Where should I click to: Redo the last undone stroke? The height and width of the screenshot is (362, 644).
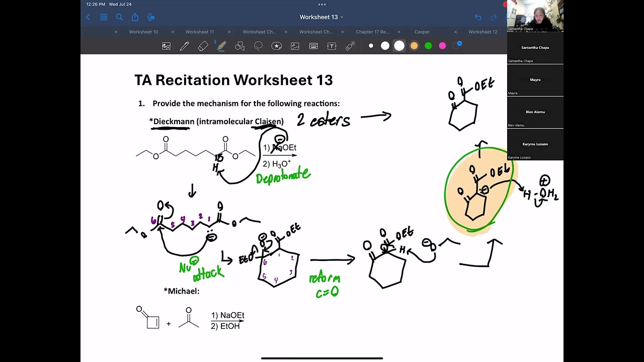pos(494,17)
